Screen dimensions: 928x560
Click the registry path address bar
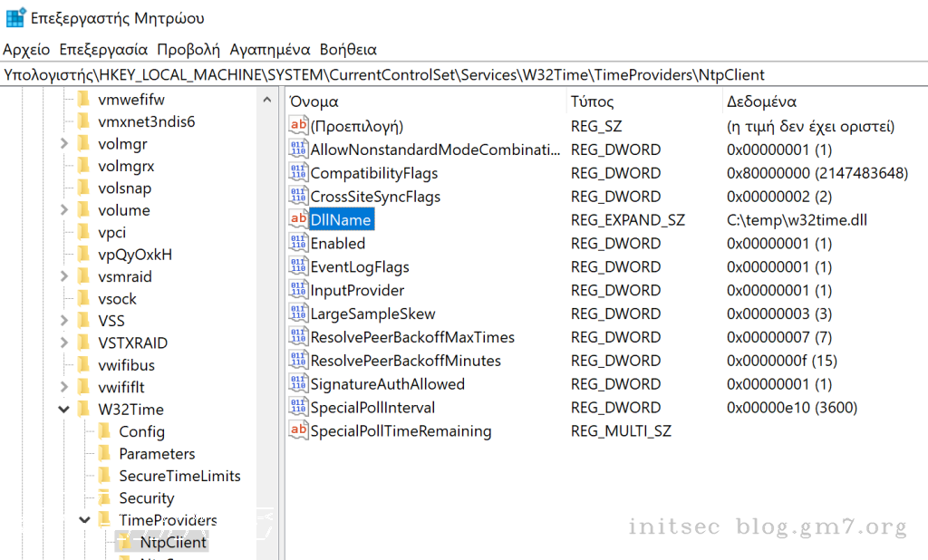464,74
